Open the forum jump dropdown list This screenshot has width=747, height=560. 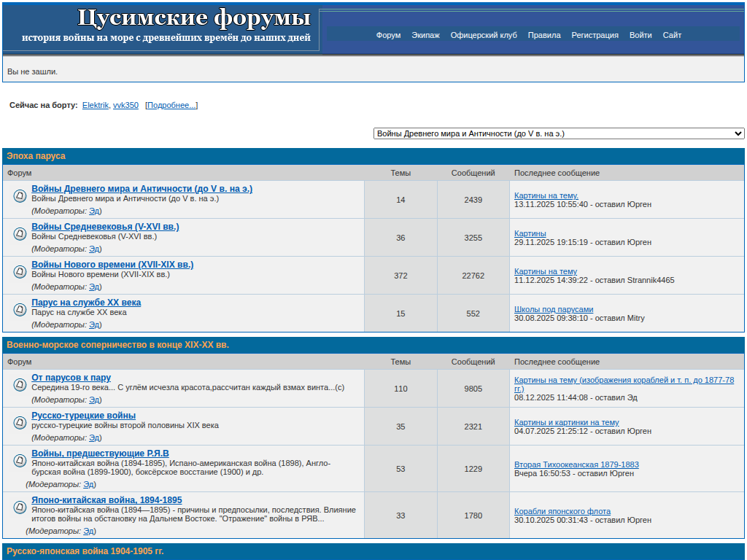pos(559,133)
